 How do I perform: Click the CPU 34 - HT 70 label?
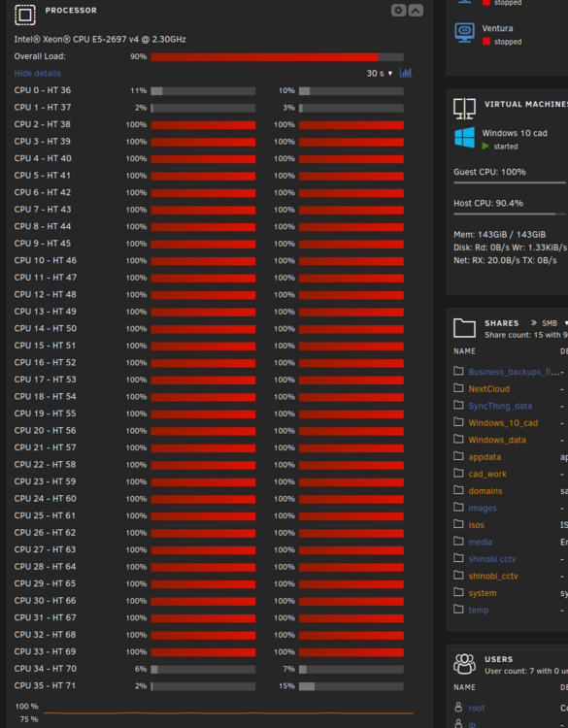point(45,669)
